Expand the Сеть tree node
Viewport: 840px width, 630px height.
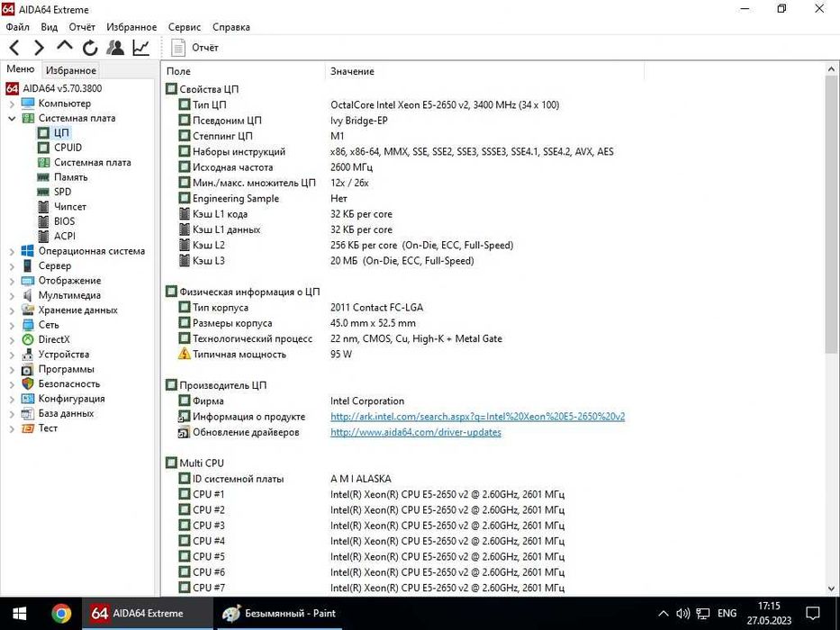(12, 325)
